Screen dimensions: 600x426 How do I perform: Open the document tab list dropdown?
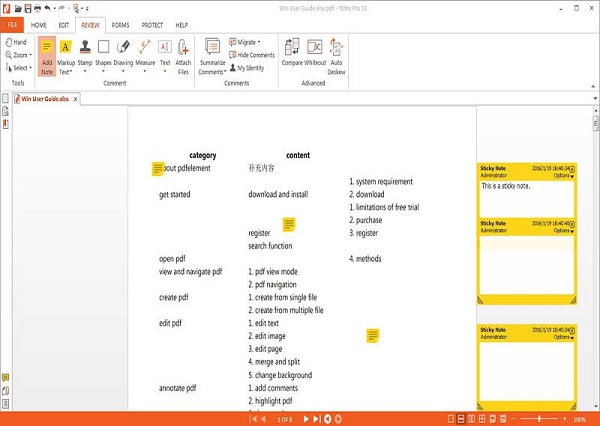point(595,99)
